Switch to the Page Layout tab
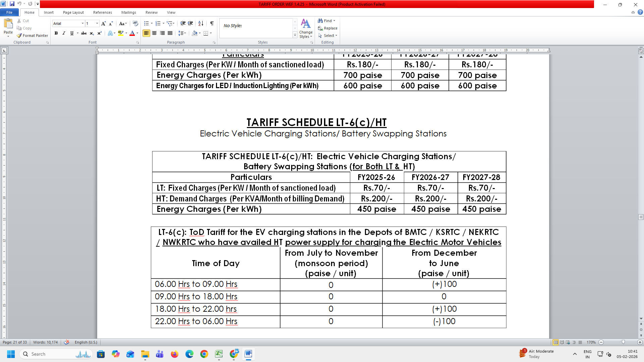This screenshot has width=644, height=362. coord(73,12)
